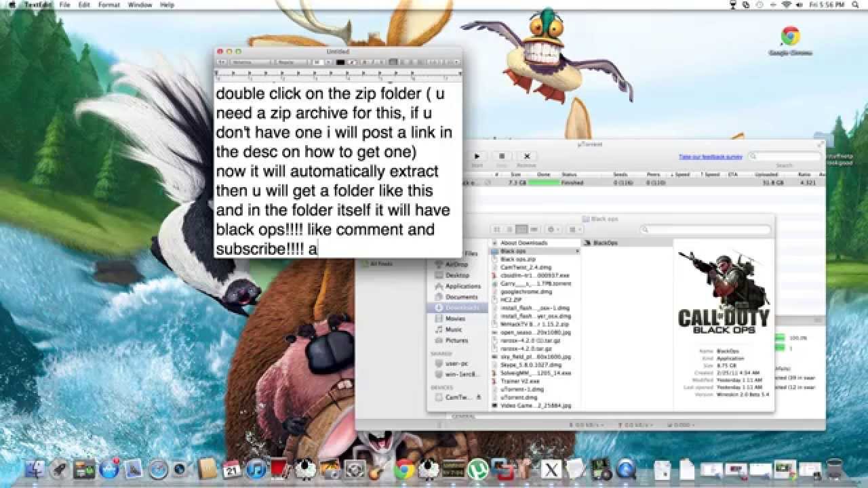Click the uTorrent search field
868x488 pixels.
[x=784, y=157]
